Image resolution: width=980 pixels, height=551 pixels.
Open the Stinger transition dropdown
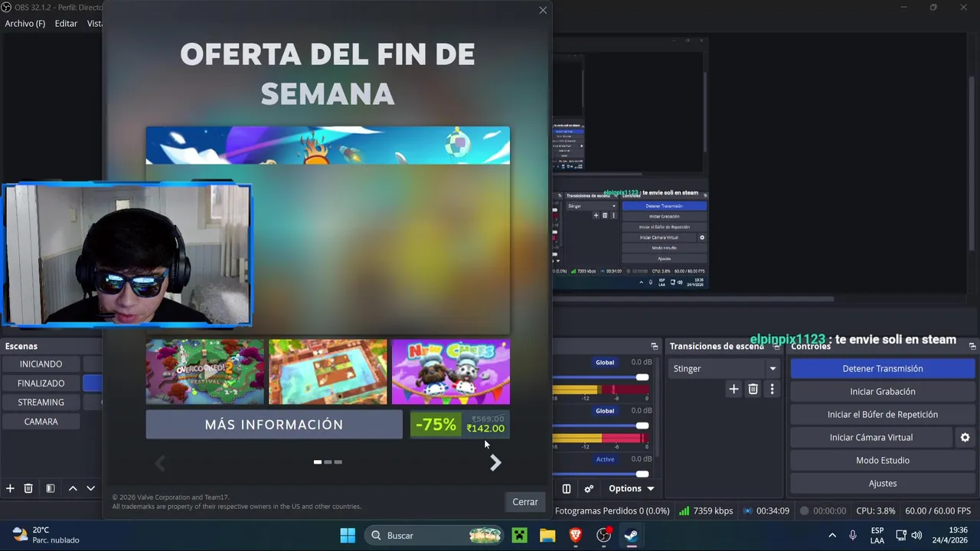[x=725, y=369]
